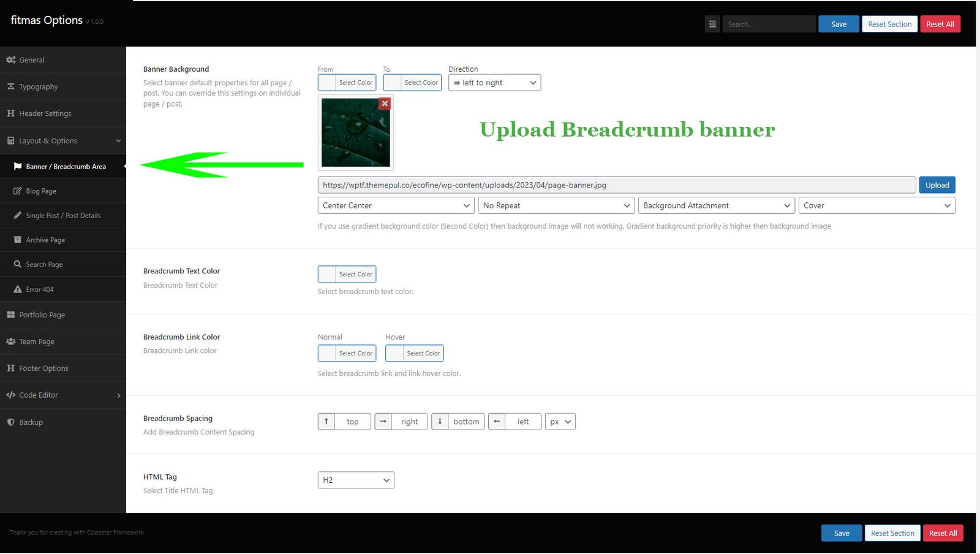Click the Typography icon in sidebar

[11, 87]
